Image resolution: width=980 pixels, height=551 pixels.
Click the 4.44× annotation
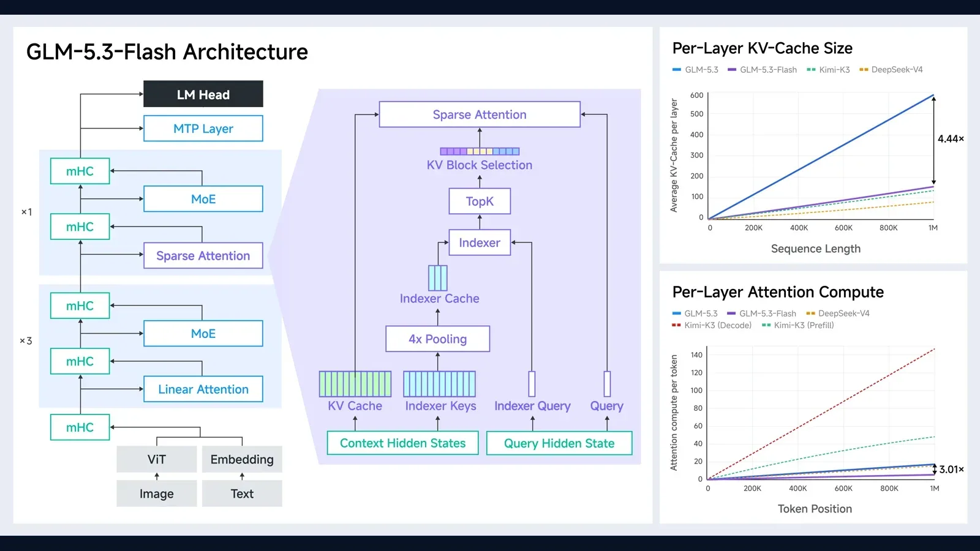click(x=951, y=139)
